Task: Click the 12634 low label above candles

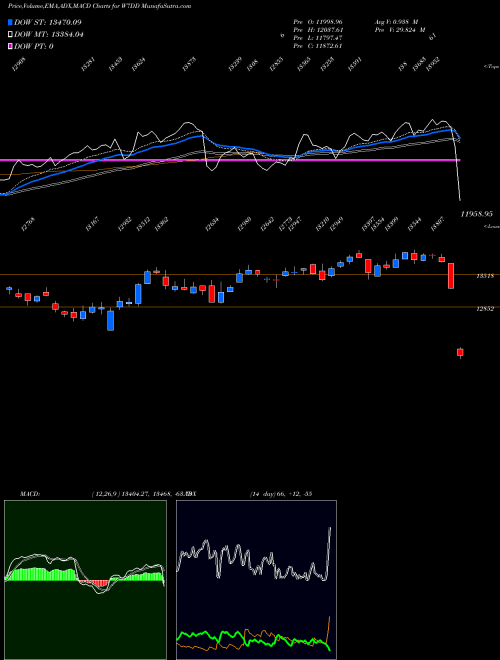Action: 212,225
